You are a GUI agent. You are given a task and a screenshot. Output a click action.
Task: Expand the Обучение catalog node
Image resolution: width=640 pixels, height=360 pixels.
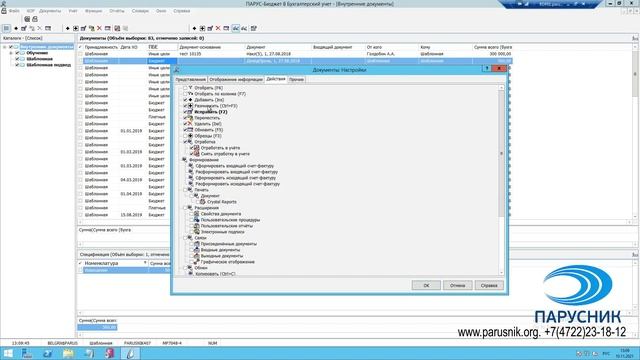pos(11,53)
